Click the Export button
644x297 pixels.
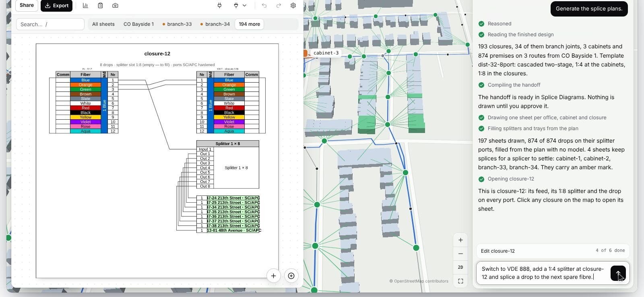pos(57,6)
